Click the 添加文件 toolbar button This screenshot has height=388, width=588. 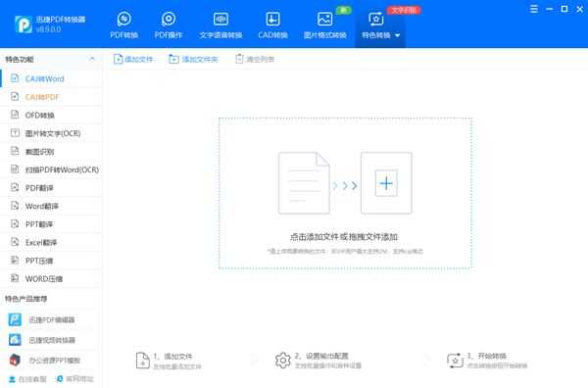point(133,59)
